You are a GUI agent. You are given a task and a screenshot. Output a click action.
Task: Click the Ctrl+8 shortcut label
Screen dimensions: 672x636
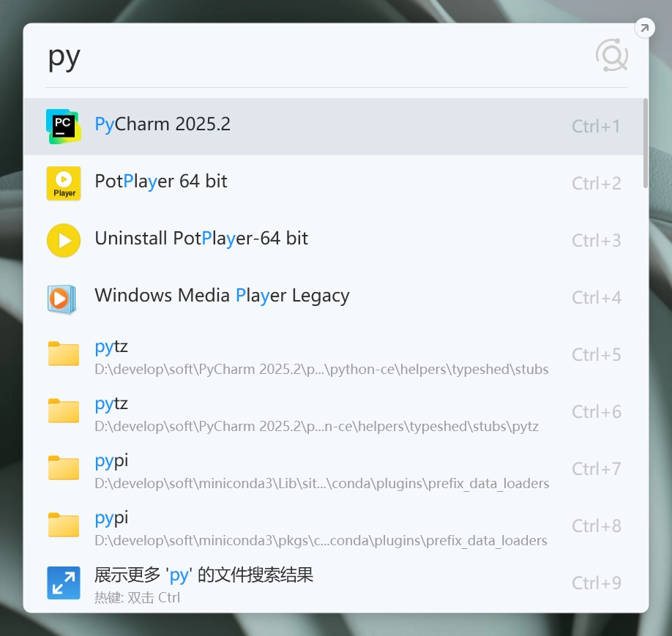point(596,525)
